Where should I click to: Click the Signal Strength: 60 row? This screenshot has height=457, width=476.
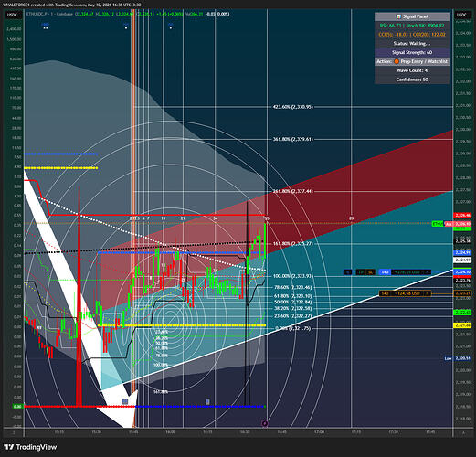tap(412, 52)
